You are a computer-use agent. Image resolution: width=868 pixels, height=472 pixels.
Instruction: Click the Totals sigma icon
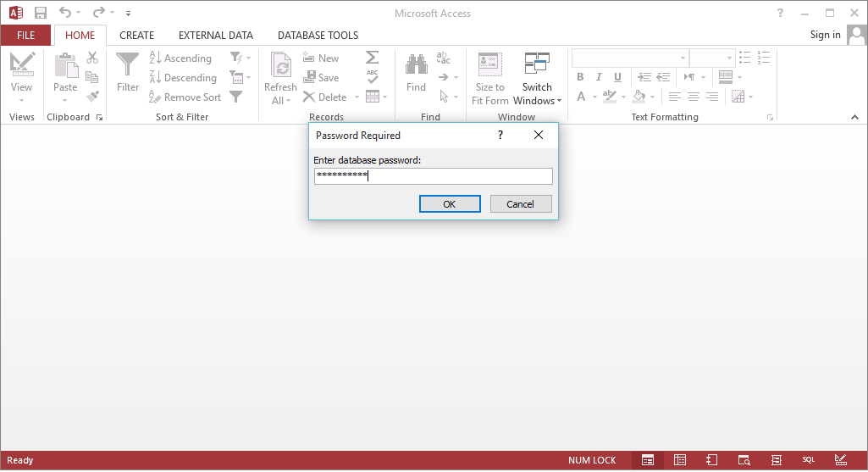point(372,58)
